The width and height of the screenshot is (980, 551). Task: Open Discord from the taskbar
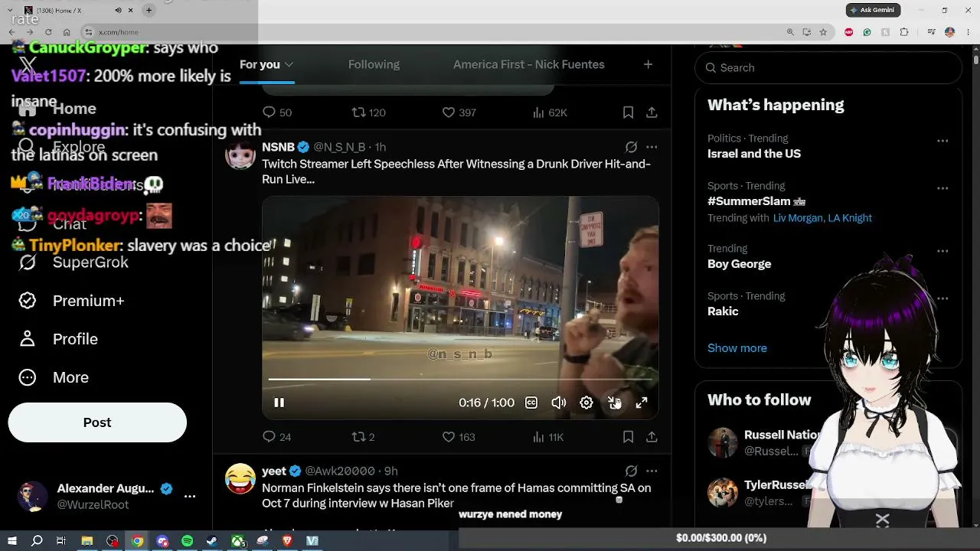(162, 541)
